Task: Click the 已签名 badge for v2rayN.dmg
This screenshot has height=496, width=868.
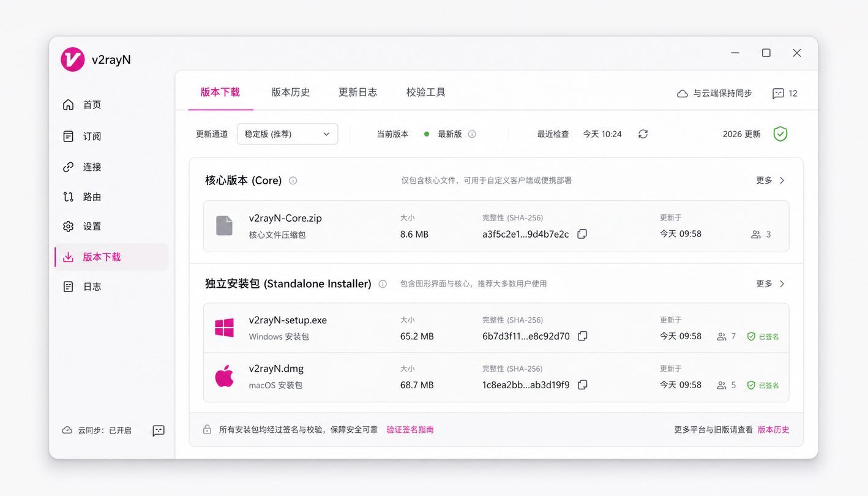Action: click(x=763, y=386)
